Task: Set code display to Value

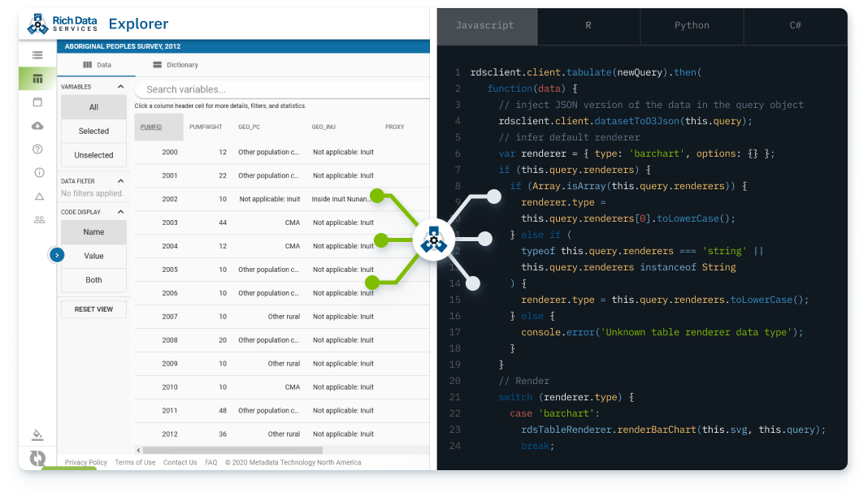Action: click(x=93, y=256)
